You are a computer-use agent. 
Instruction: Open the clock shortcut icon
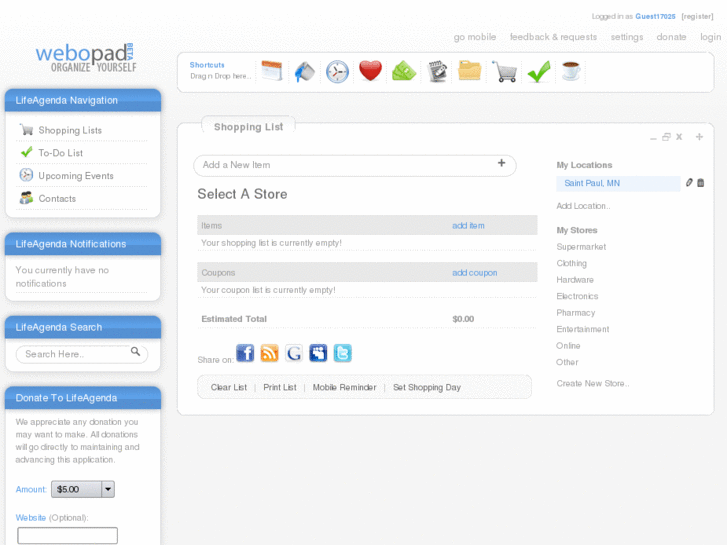337,72
